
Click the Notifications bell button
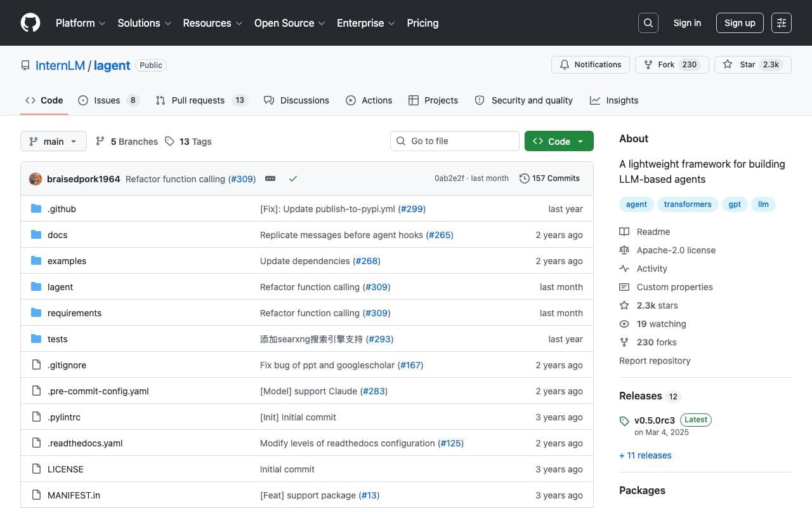(x=591, y=65)
